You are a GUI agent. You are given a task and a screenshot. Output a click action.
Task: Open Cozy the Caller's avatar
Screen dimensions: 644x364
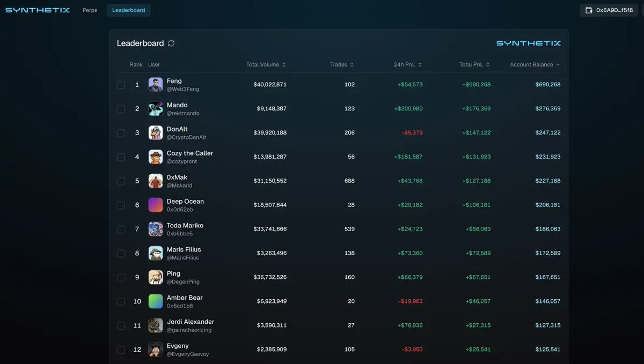156,157
